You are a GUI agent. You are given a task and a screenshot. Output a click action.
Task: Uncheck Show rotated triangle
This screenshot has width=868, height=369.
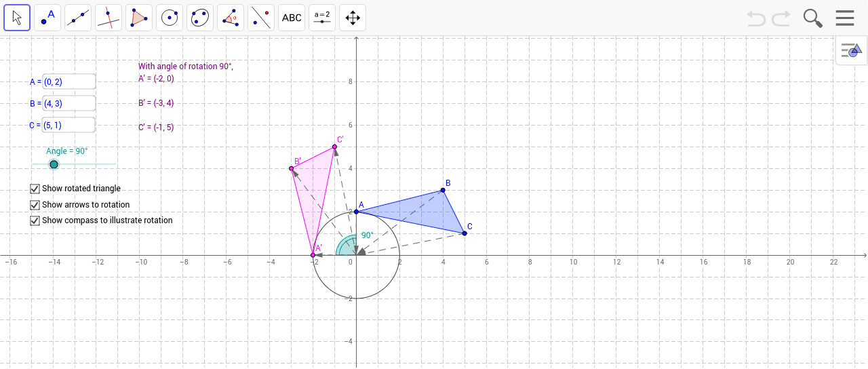click(x=35, y=189)
